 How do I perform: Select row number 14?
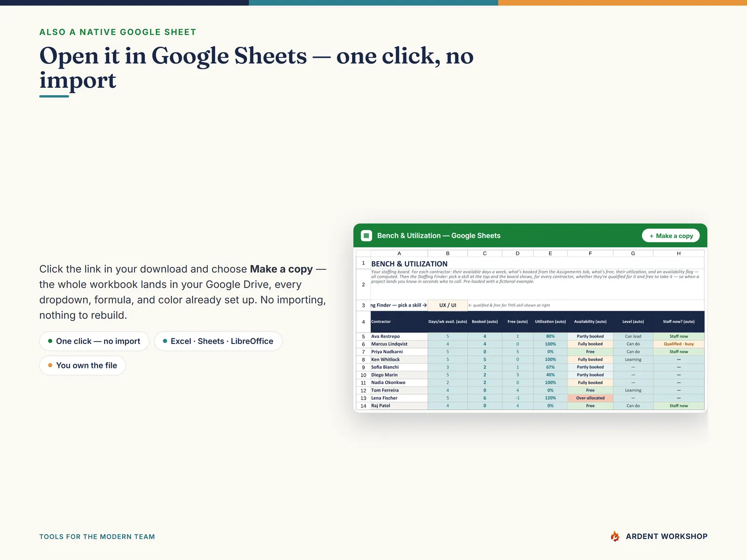pos(363,406)
